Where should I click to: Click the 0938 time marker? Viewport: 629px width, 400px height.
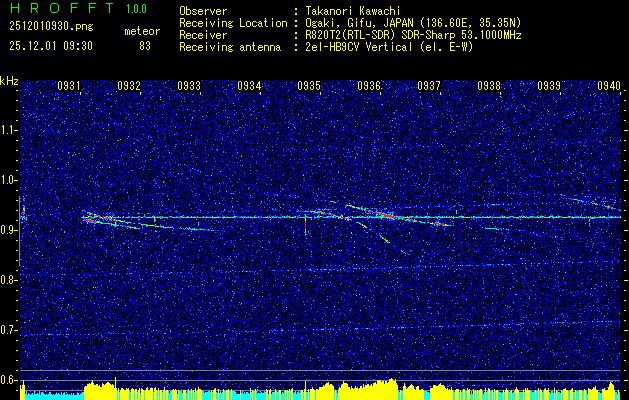coord(489,85)
